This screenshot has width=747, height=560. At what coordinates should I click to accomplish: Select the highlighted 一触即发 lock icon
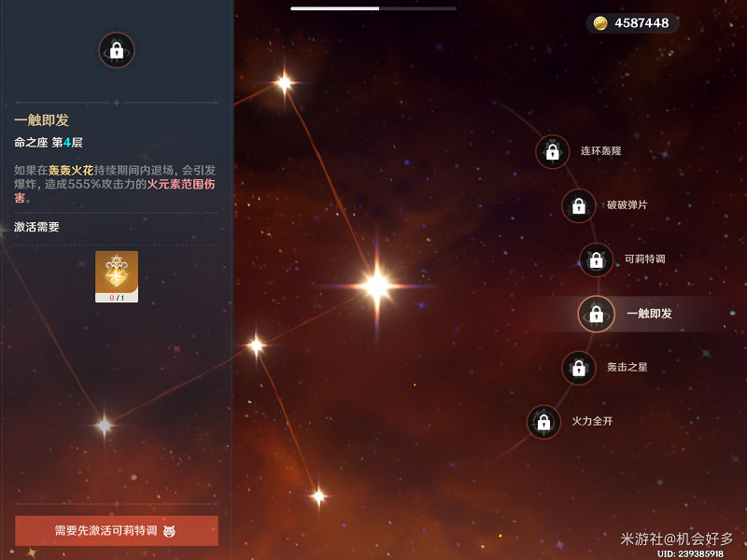point(596,314)
